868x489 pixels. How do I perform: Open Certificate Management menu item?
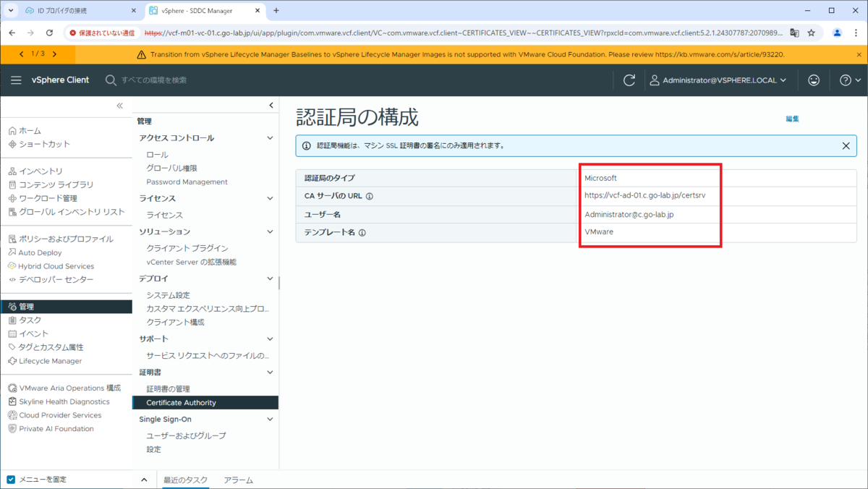(168, 389)
